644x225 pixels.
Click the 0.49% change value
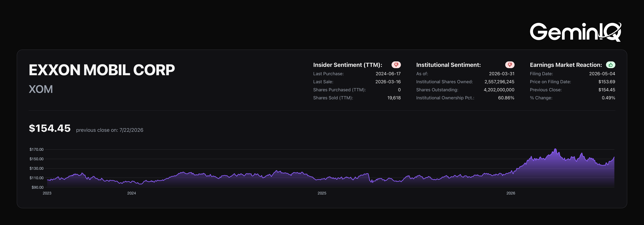[608, 98]
